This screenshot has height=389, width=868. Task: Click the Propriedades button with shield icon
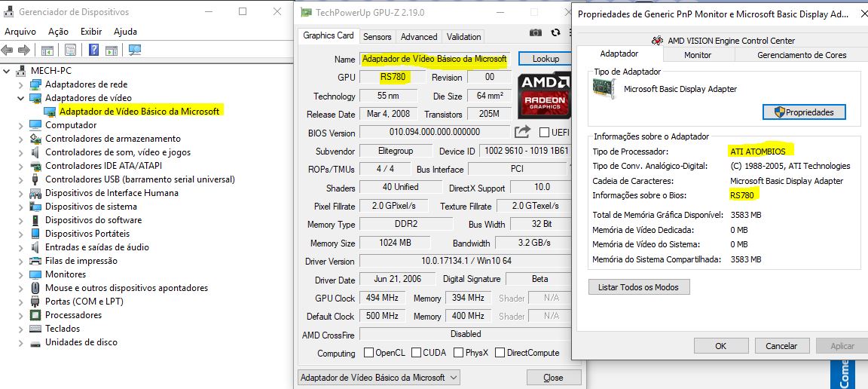coord(805,112)
